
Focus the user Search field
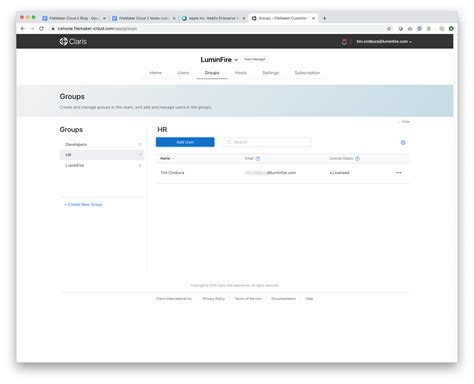tap(268, 142)
